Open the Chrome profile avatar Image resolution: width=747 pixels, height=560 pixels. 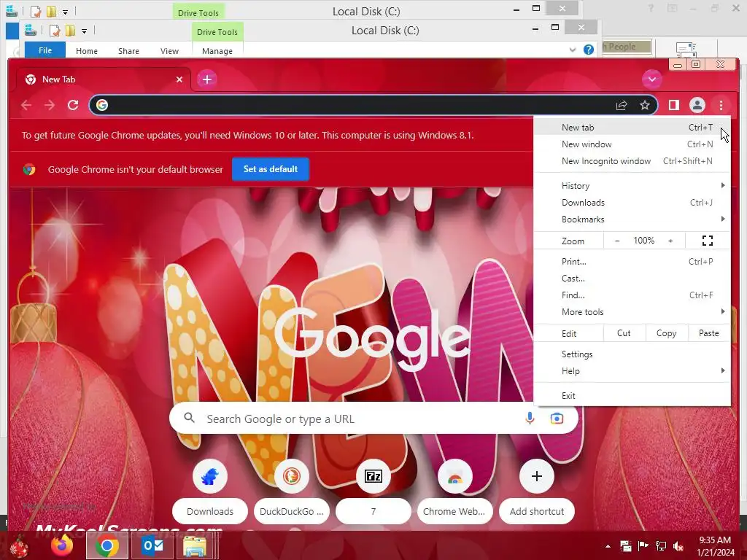pyautogui.click(x=697, y=105)
